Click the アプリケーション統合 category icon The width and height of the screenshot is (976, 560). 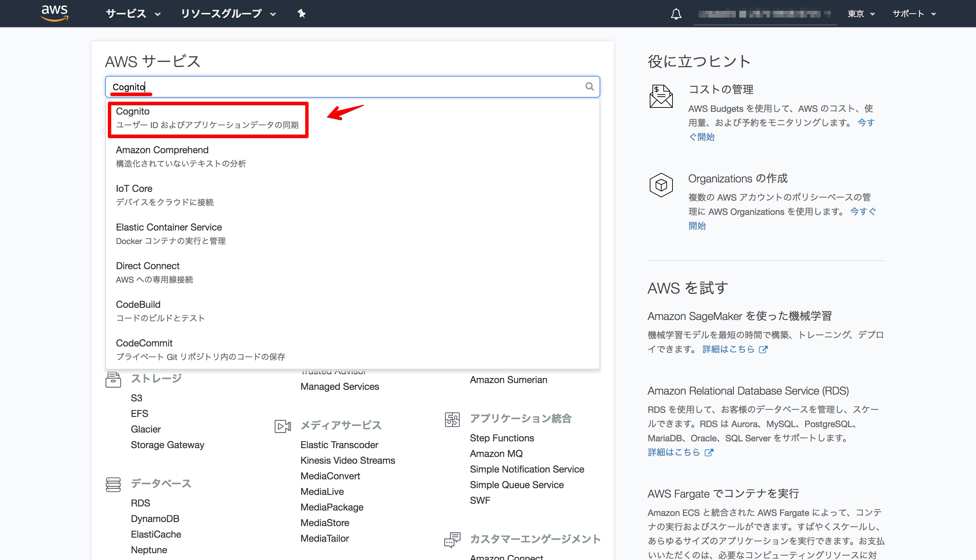(x=452, y=419)
